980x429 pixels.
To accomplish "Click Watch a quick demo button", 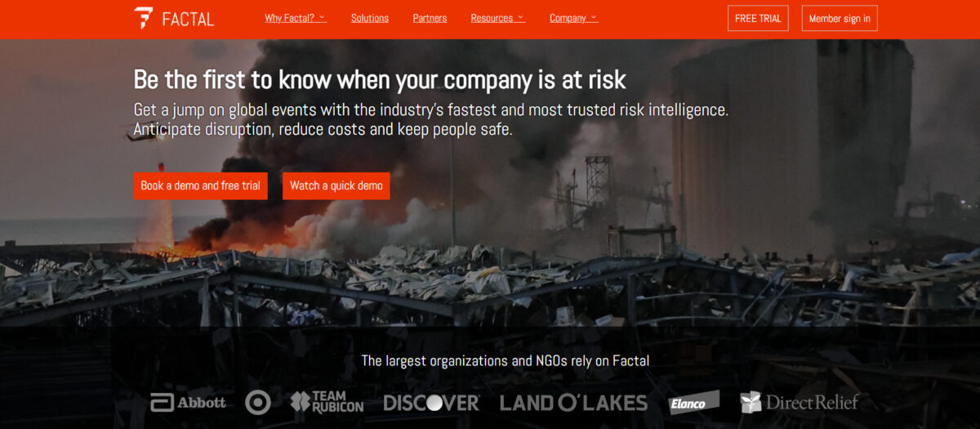I will point(336,185).
